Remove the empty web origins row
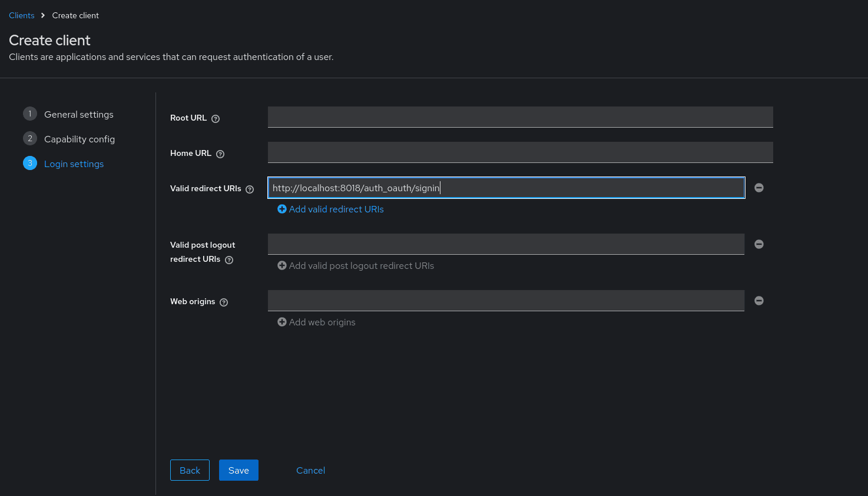 point(758,300)
